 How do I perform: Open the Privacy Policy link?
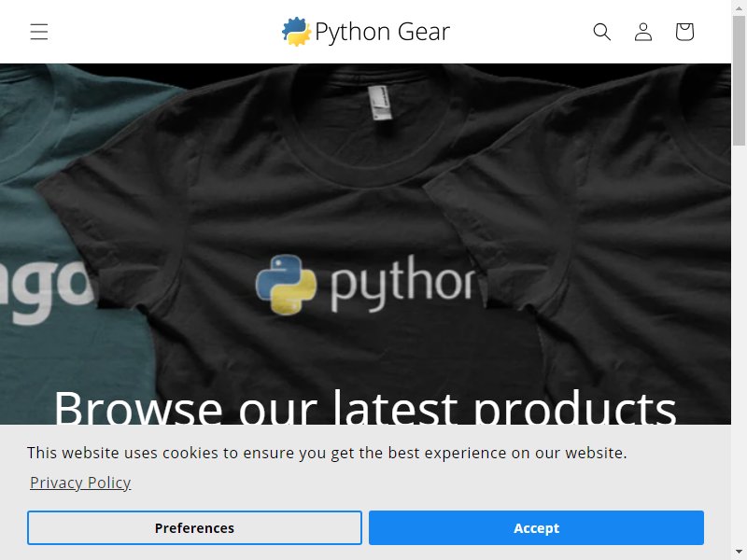80,483
